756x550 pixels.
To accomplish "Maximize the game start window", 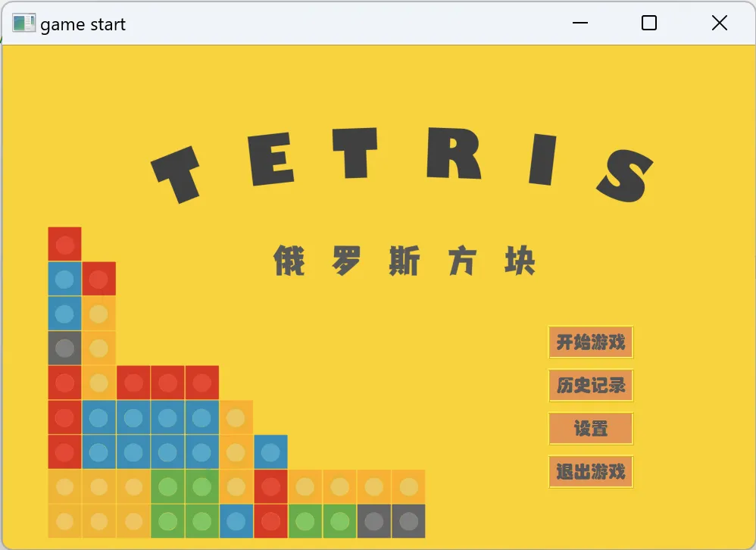I will pyautogui.click(x=649, y=23).
